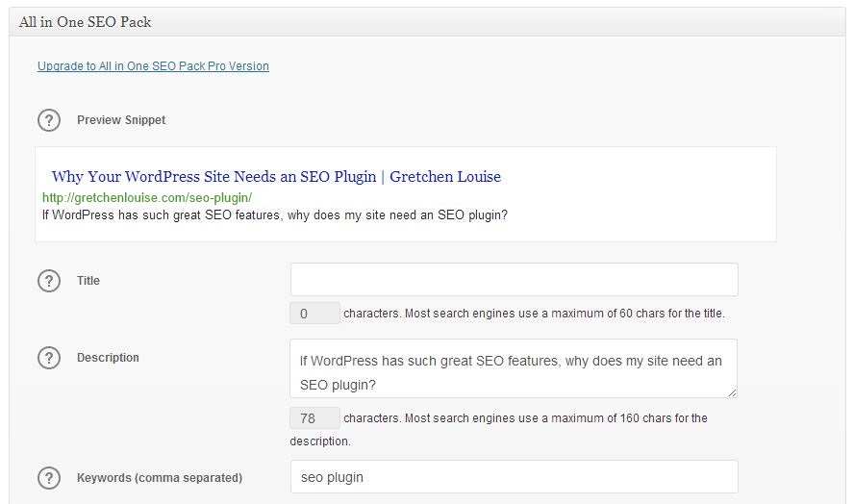Click the preview snippet description text
The height and width of the screenshot is (504, 854).
274,215
